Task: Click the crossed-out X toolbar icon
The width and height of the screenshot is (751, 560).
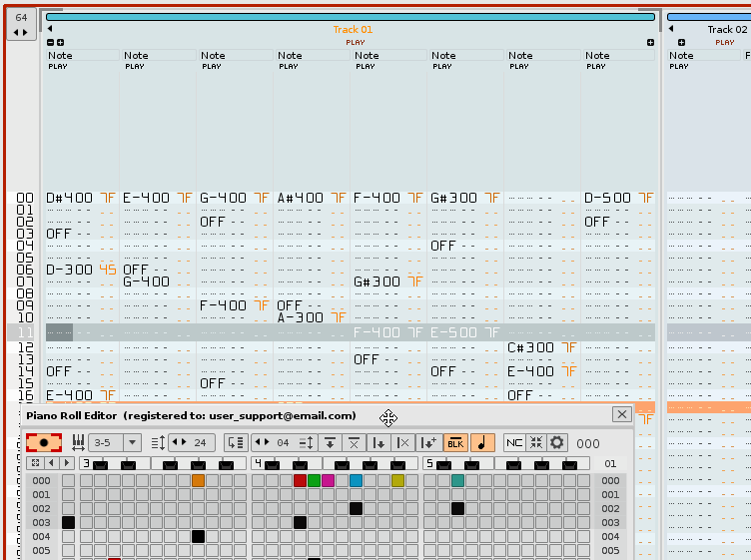Action: tap(354, 442)
